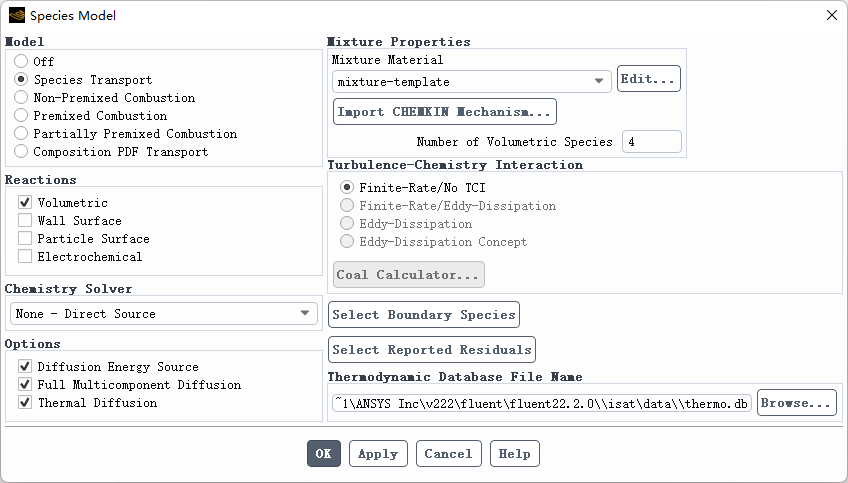This screenshot has height=483, width=848.
Task: Select Composition PDF Transport model
Action: (21, 152)
